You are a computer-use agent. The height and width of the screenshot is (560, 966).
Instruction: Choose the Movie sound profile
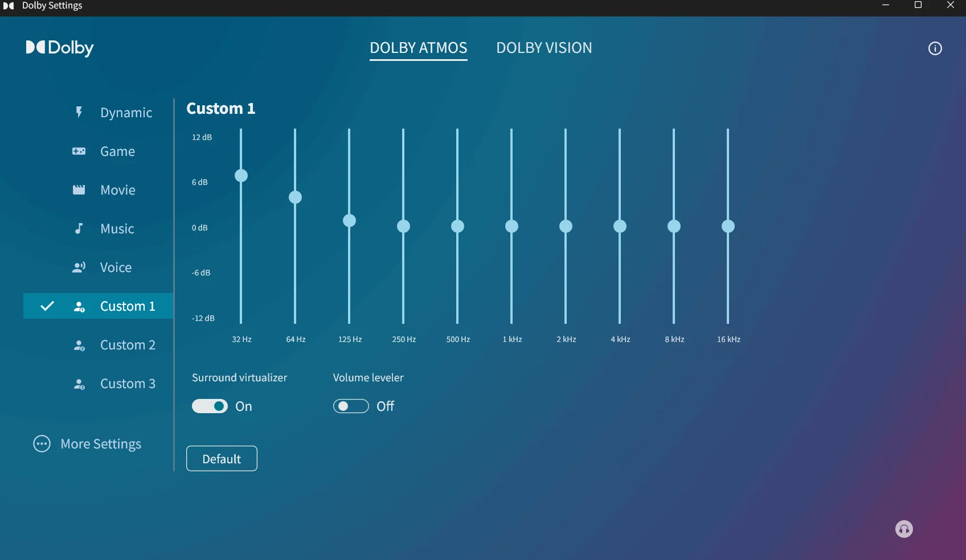[99, 190]
